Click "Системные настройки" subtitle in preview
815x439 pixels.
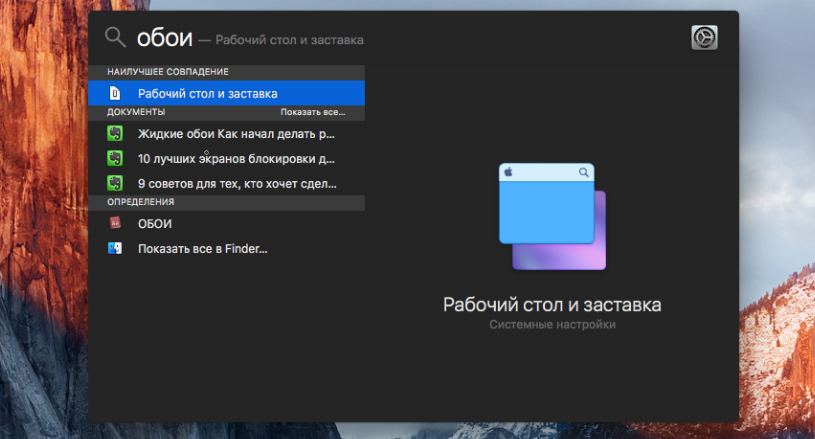coord(552,325)
